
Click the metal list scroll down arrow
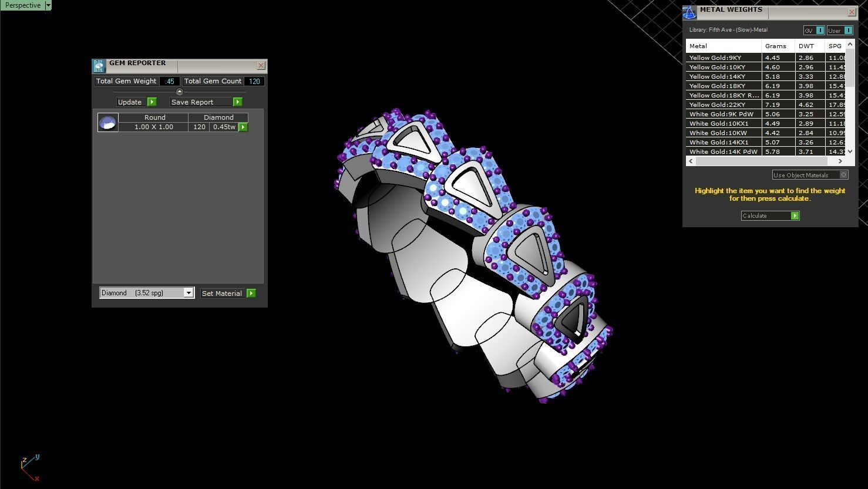click(850, 151)
